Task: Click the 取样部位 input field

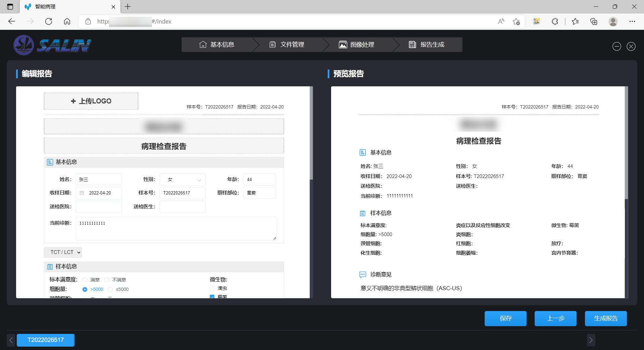Action: point(260,193)
